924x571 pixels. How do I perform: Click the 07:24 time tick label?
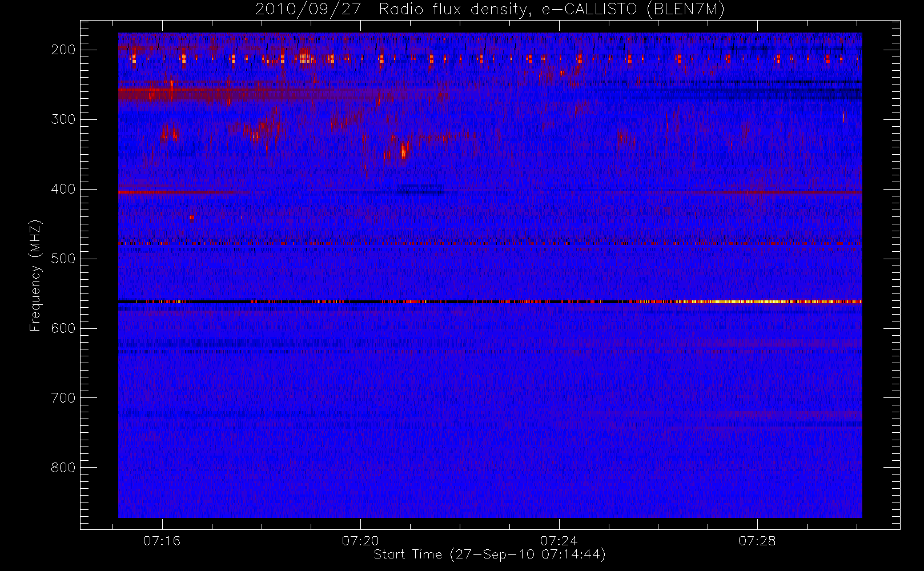click(559, 541)
